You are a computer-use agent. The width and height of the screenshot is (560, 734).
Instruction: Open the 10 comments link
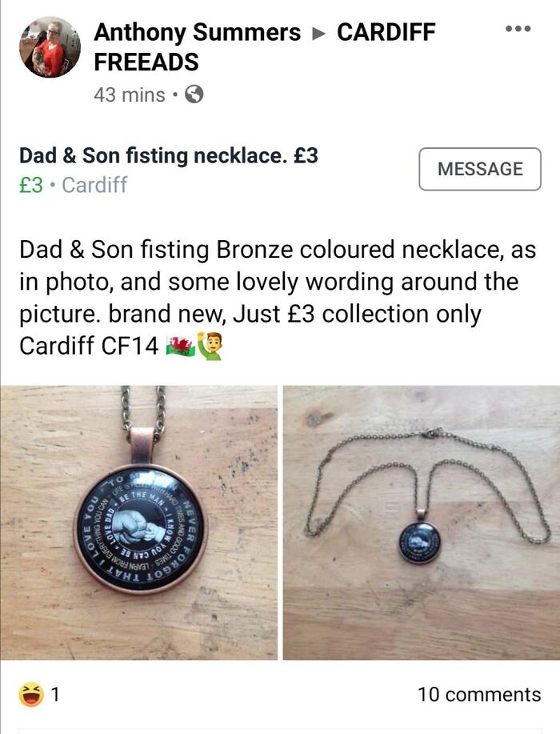pos(479,695)
